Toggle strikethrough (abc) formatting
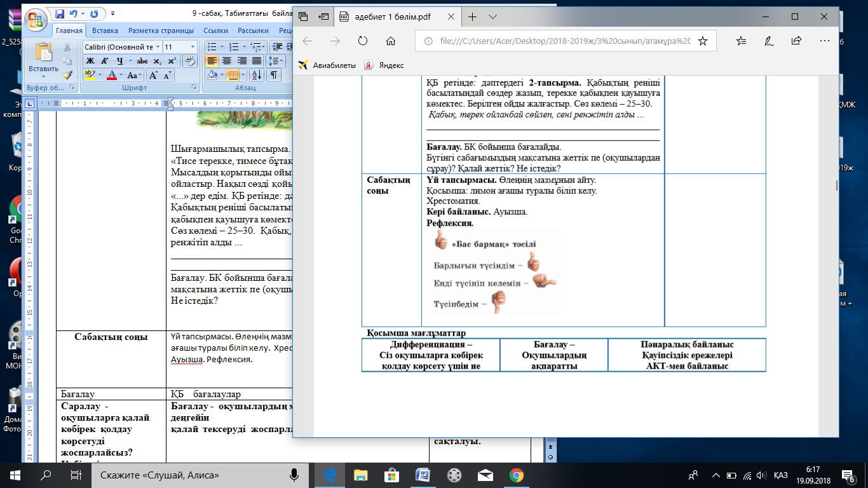Image resolution: width=868 pixels, height=488 pixels. [142, 61]
